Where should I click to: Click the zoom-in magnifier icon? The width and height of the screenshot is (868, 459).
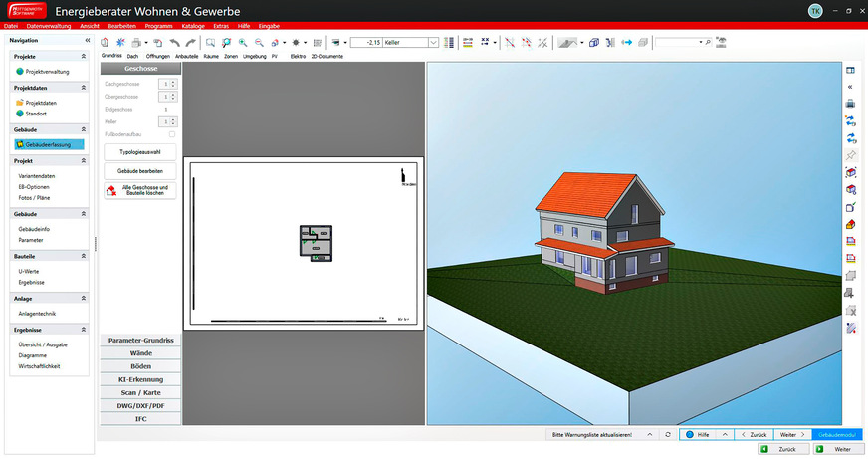243,43
